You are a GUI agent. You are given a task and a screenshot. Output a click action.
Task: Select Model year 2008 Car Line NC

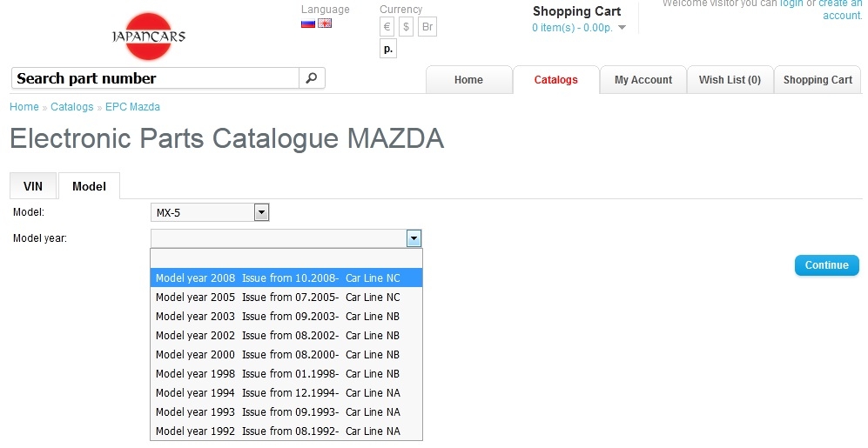[286, 277]
